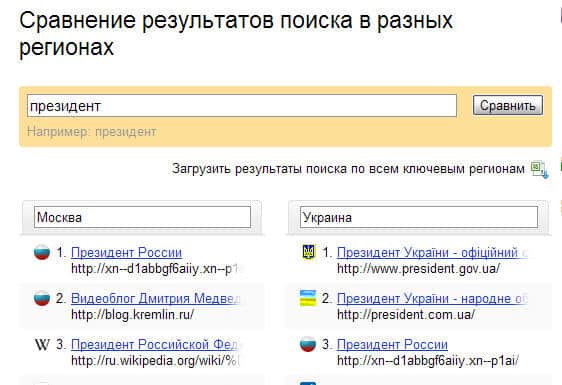This screenshot has height=385, width=562.
Task: Click the example hint президент below the field
Action: 125,132
